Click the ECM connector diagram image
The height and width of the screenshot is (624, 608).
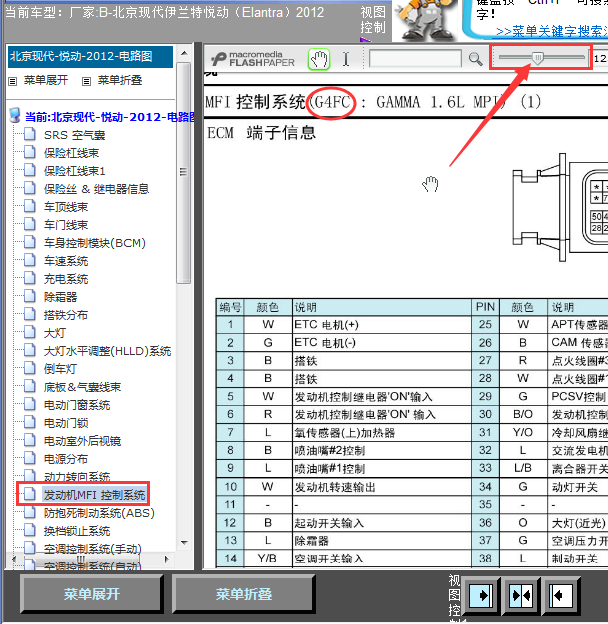click(560, 207)
